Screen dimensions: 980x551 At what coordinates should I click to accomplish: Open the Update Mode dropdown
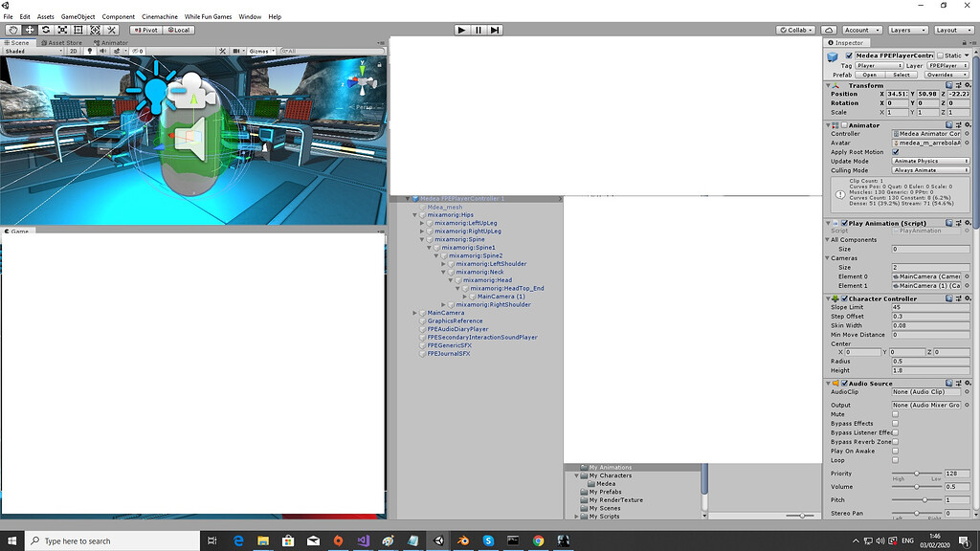pos(929,161)
